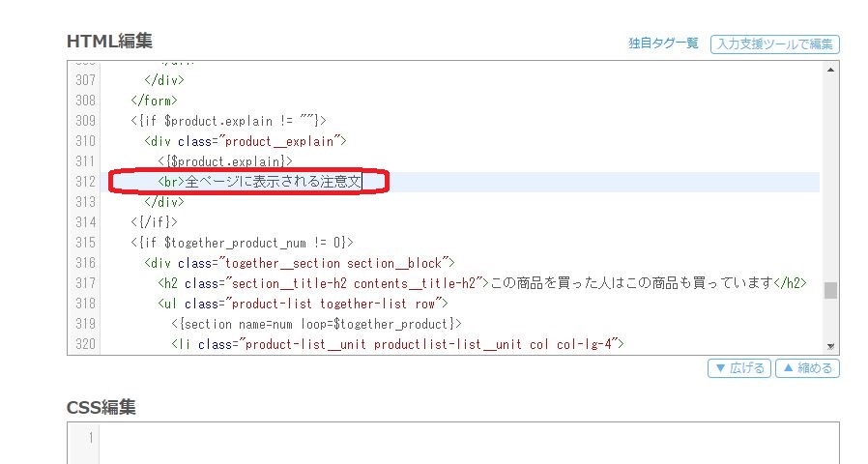
Task: Click the 広げる button to expand the editor
Action: coord(739,368)
